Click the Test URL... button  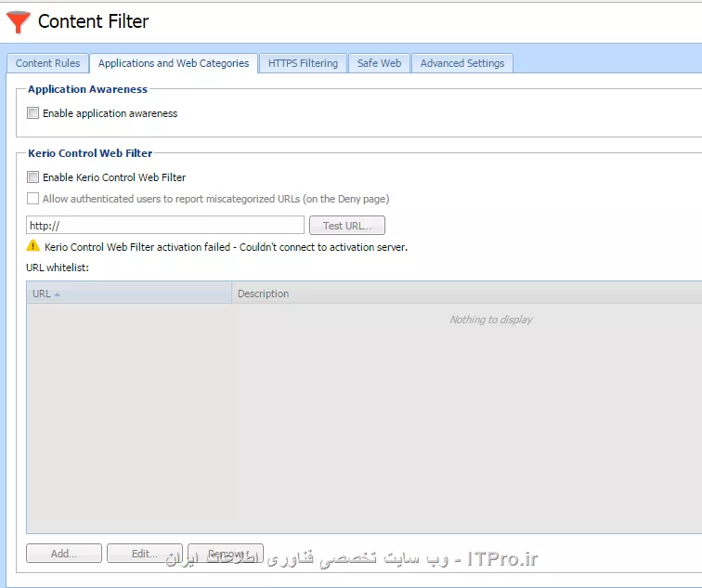point(347,225)
